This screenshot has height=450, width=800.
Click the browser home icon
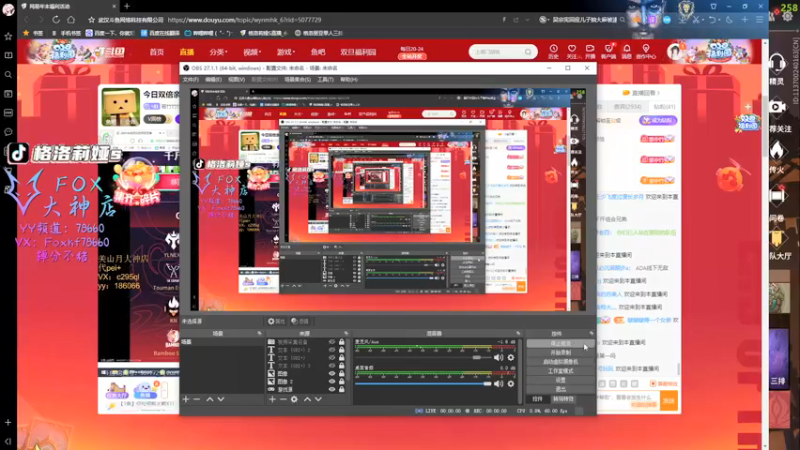click(x=71, y=20)
